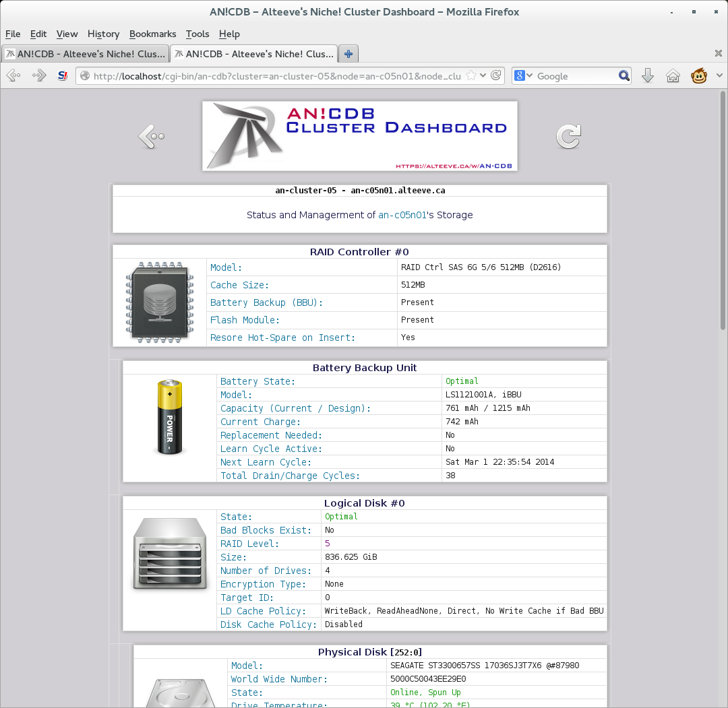Click the Logical Disk State 'Optimal' value

pyautogui.click(x=341, y=517)
